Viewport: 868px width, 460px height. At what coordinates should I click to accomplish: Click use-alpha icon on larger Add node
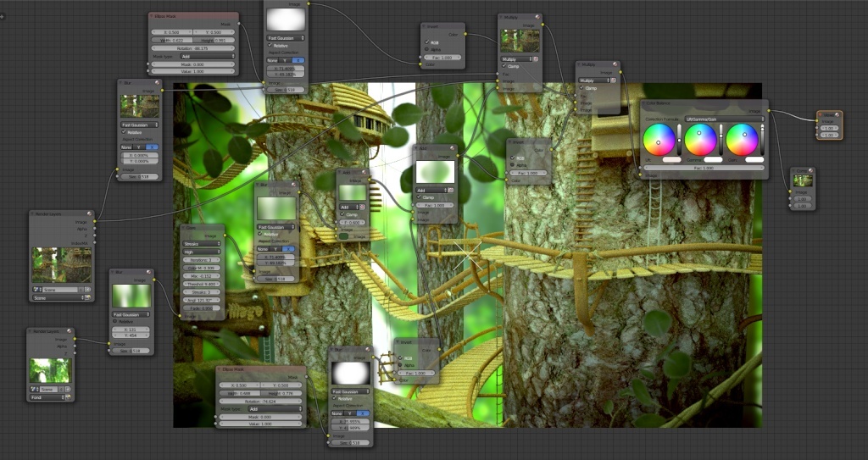[451, 190]
